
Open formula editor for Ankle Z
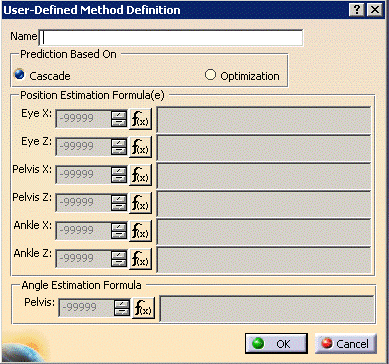tap(140, 259)
